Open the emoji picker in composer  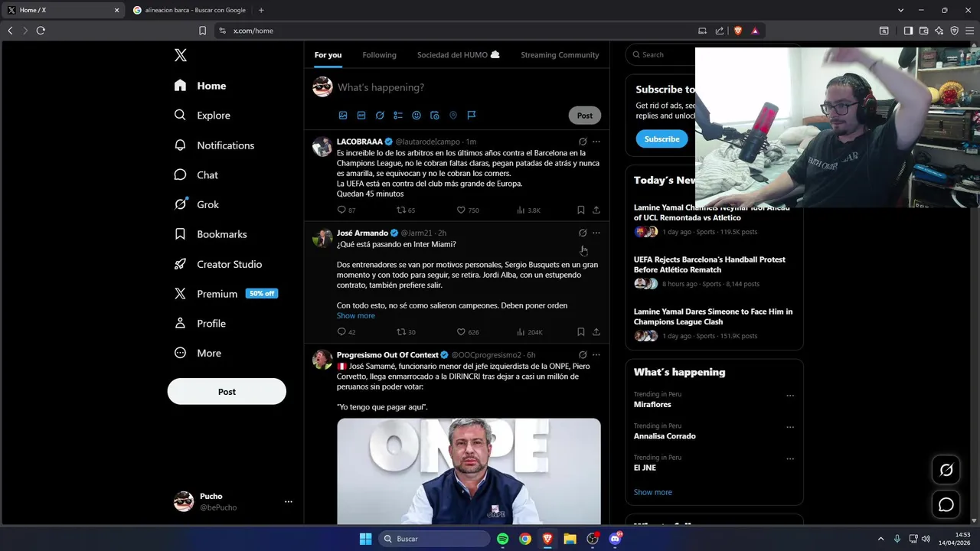(x=416, y=116)
